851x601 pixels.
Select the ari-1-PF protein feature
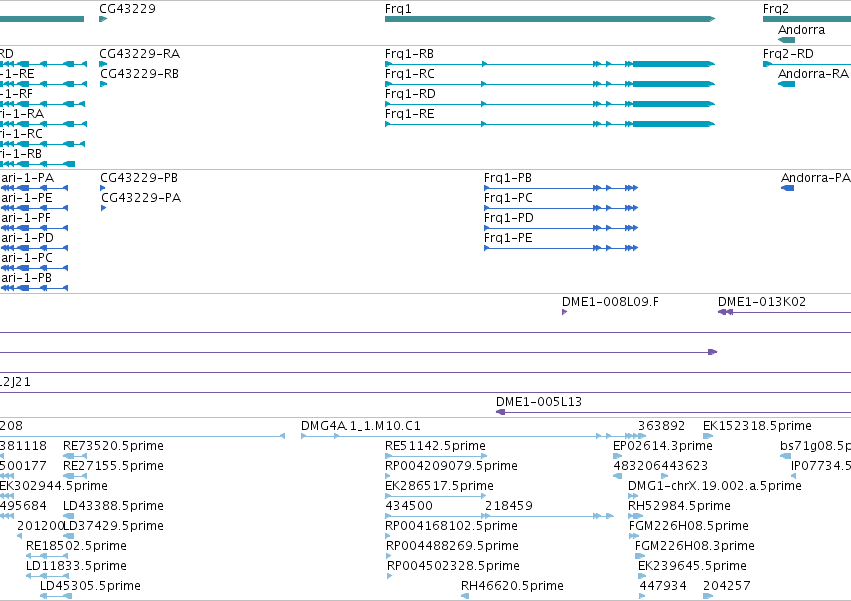[x=34, y=228]
